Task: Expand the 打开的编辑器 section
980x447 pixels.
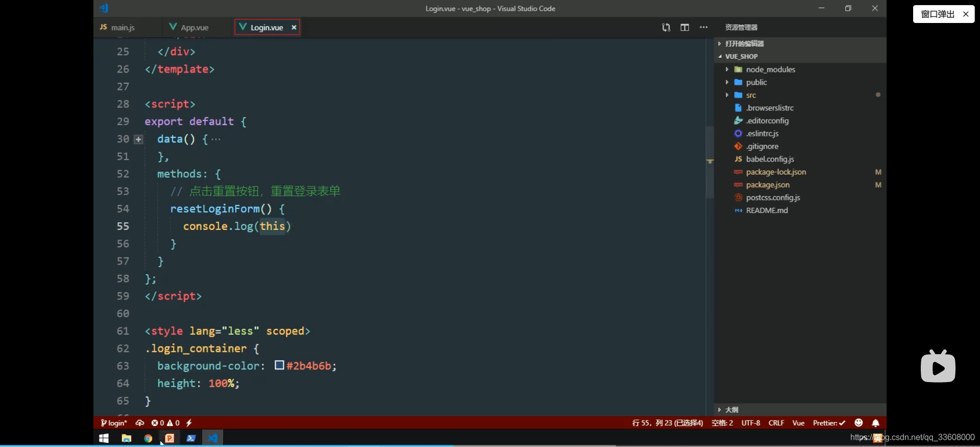Action: tap(799, 43)
